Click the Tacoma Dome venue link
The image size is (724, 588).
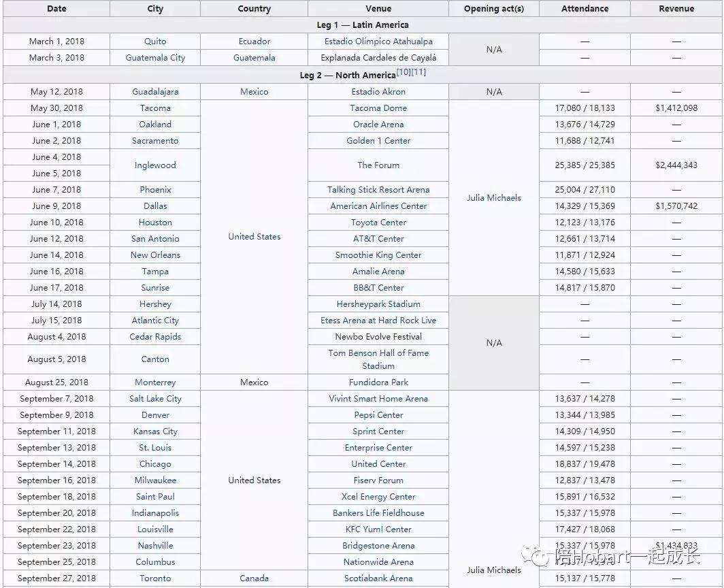[378, 108]
